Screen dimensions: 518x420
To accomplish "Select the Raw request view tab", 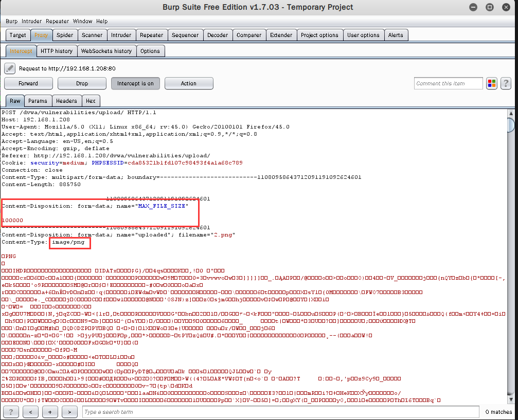I will pyautogui.click(x=15, y=101).
